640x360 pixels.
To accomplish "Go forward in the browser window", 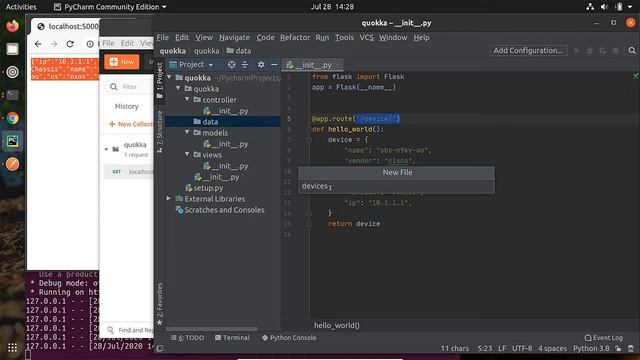I will 54,44.
